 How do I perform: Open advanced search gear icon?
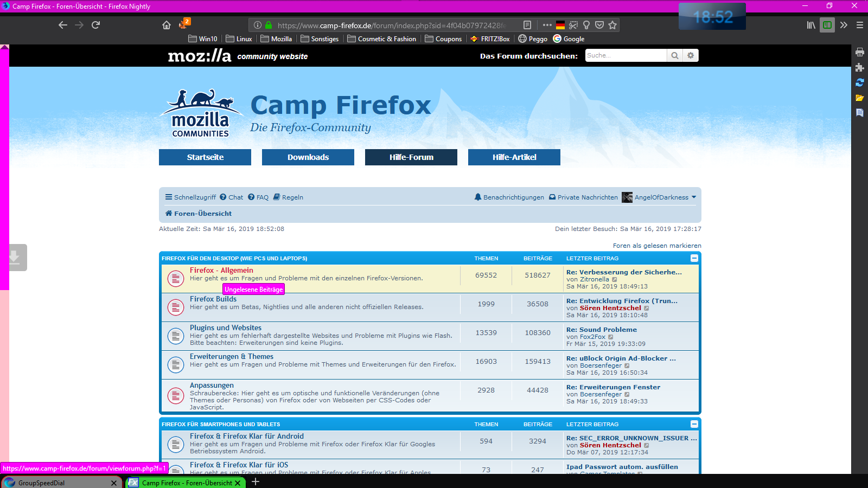691,55
